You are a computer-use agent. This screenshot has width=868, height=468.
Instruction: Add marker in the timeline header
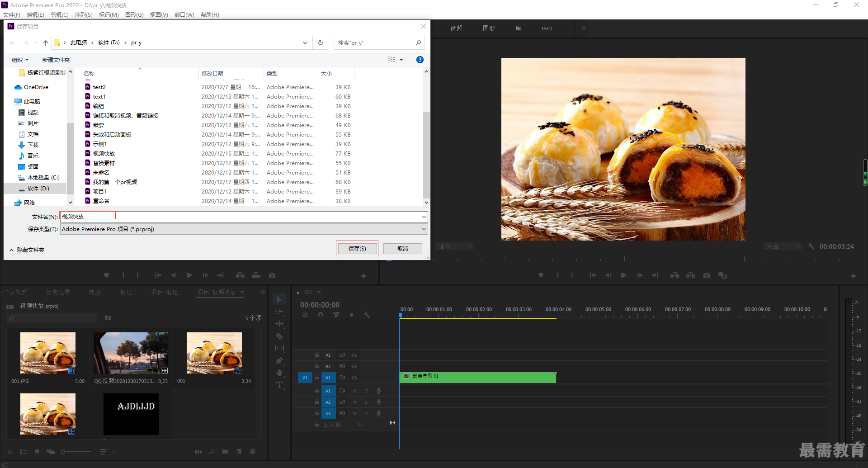pos(351,315)
